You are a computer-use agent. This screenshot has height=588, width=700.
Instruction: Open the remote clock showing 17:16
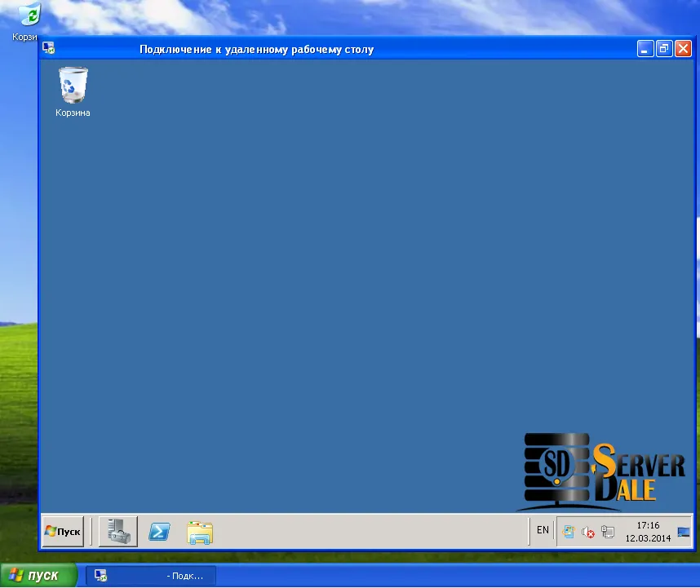648,532
